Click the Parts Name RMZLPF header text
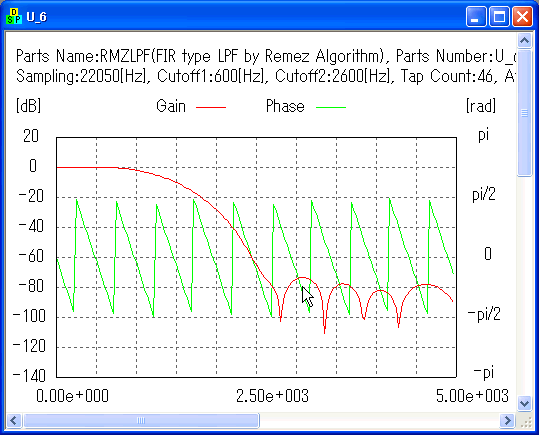Viewport: 539px width, 435px height. point(200,56)
